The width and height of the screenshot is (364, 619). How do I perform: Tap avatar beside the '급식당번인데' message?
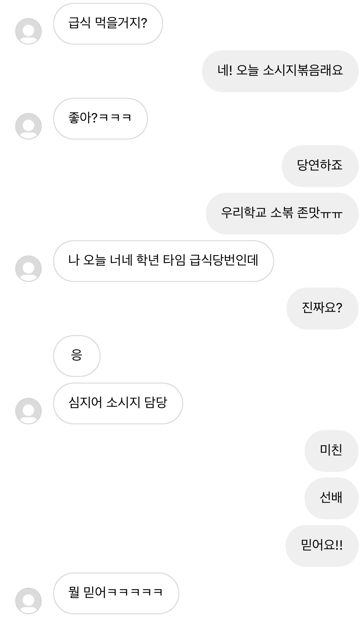click(28, 269)
